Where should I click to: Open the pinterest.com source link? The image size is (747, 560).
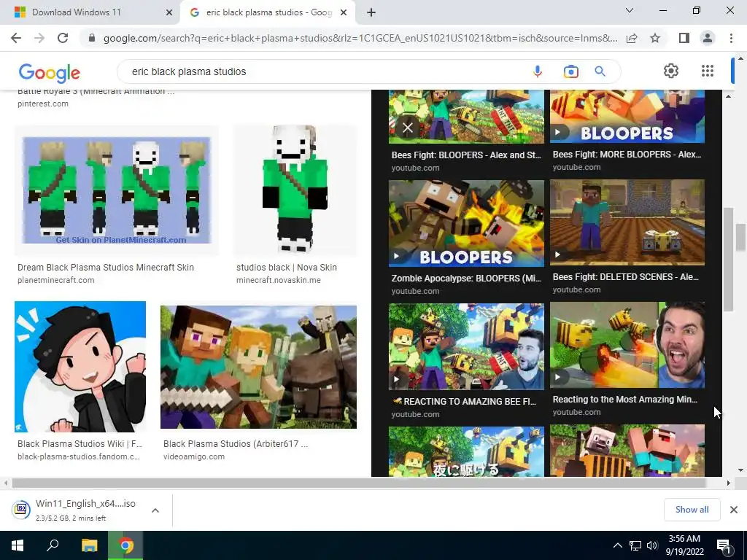[x=43, y=104]
